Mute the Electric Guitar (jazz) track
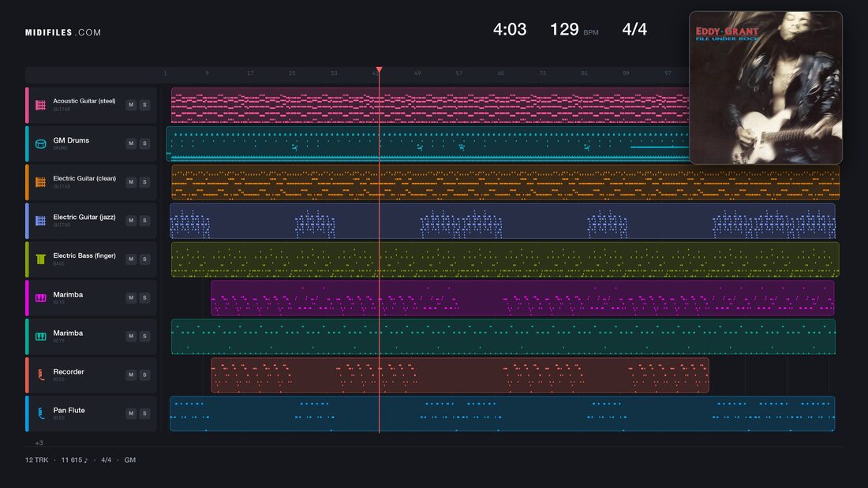Image resolution: width=868 pixels, height=488 pixels. (x=131, y=220)
